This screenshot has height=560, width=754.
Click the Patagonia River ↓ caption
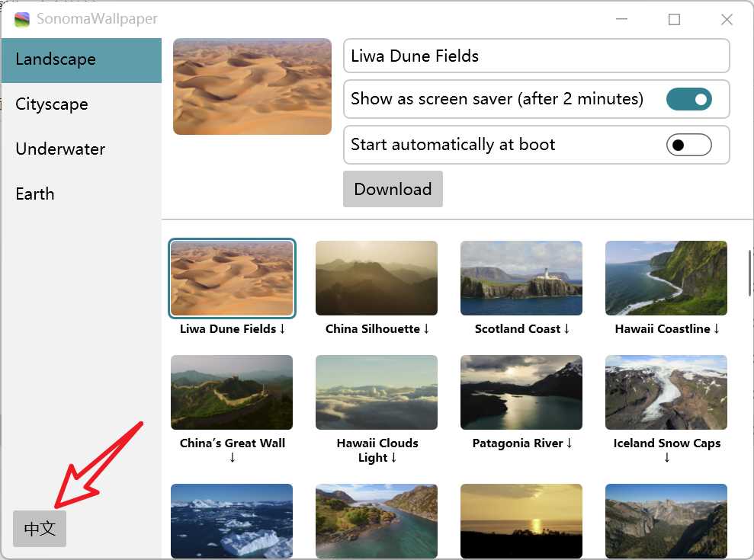coord(522,443)
